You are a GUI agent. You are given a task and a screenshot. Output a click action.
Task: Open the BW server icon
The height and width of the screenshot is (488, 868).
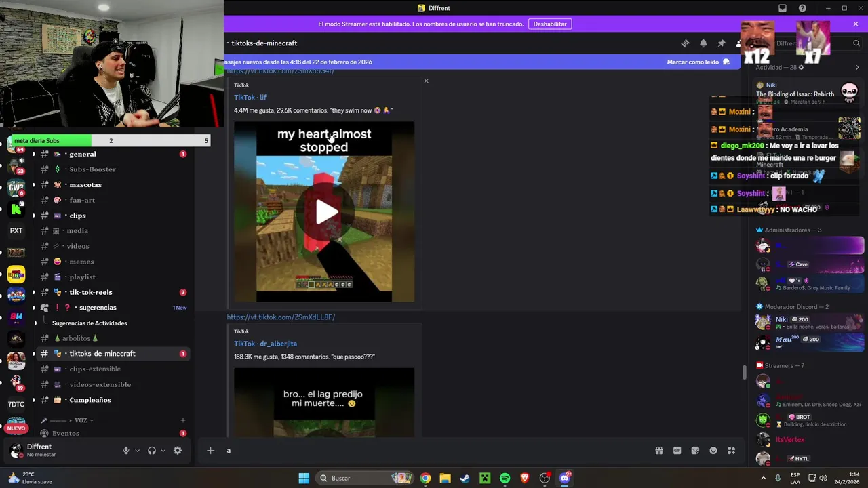click(16, 317)
